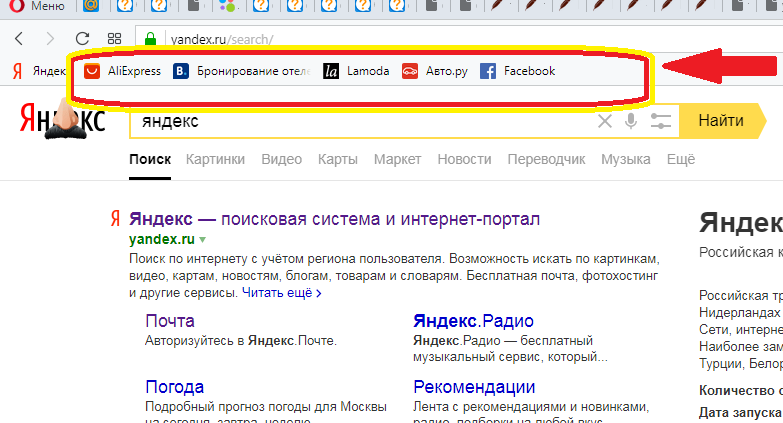
Task: Click into the search field containing яндекс
Action: (x=365, y=121)
